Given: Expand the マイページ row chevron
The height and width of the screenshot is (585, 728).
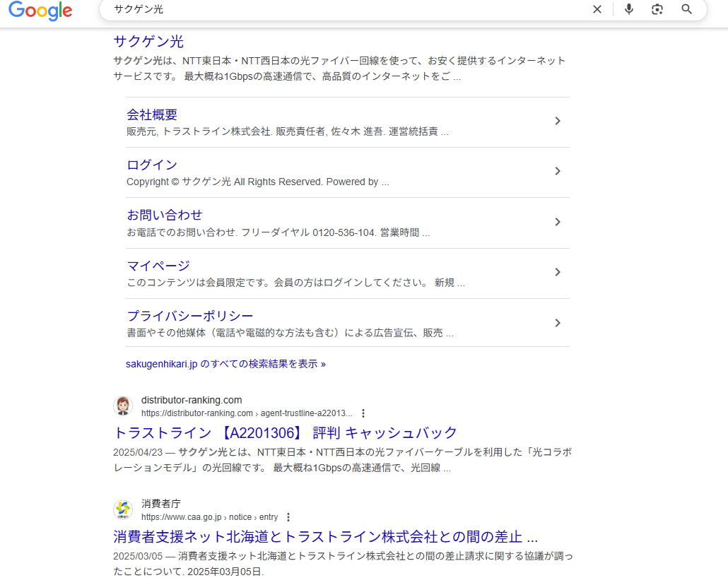Looking at the screenshot, I should click(558, 272).
